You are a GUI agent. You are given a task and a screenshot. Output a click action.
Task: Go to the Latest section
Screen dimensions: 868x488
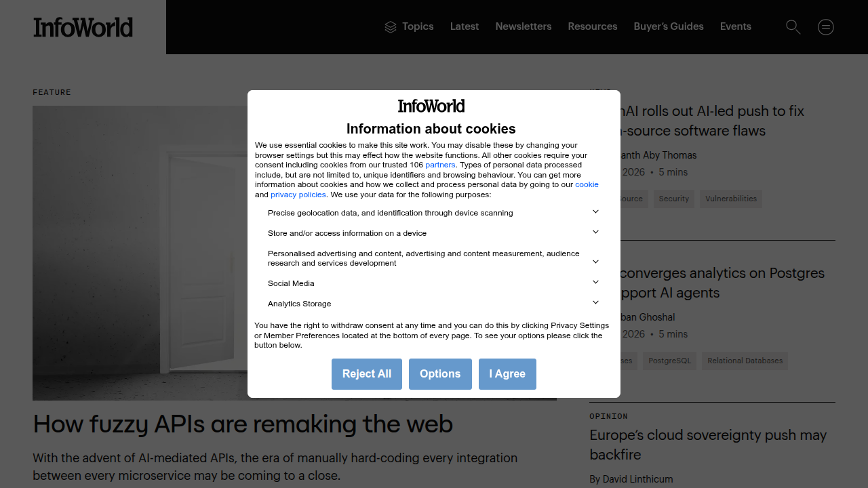pyautogui.click(x=465, y=26)
